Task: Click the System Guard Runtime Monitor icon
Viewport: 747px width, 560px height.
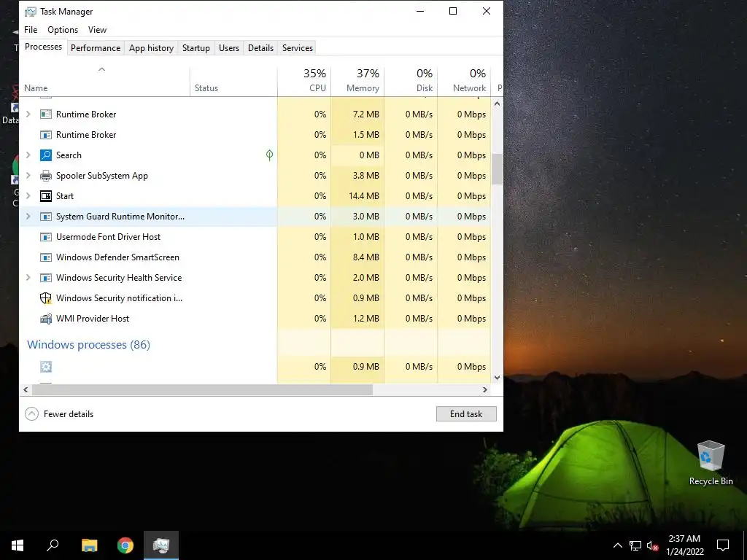Action: pos(46,217)
